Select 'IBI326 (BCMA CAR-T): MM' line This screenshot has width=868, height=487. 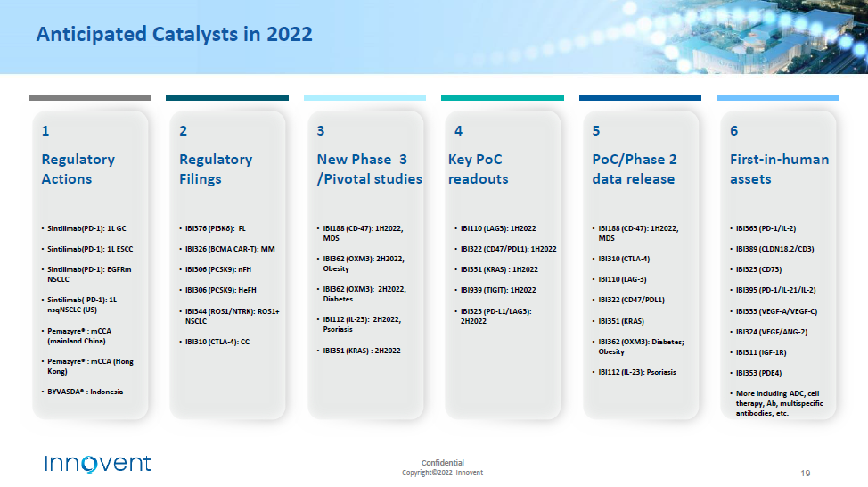[x=230, y=249]
